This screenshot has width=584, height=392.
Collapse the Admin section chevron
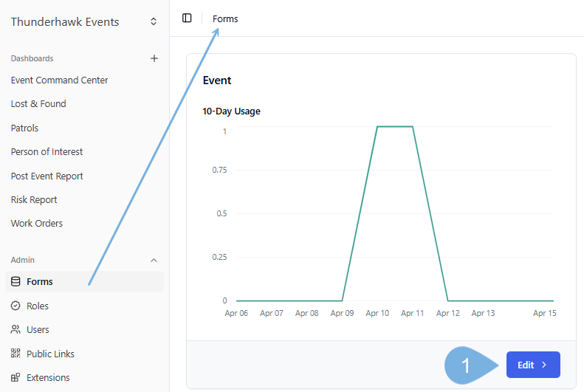(x=154, y=260)
